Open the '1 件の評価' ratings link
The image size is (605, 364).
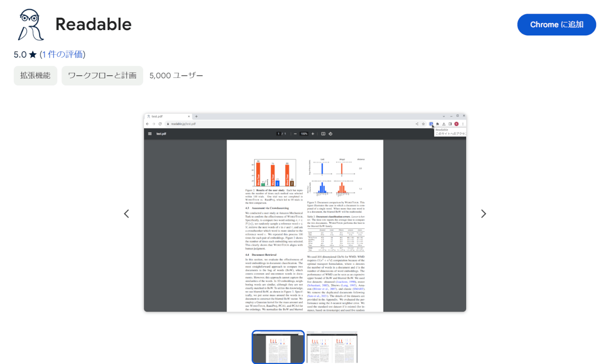(x=62, y=55)
